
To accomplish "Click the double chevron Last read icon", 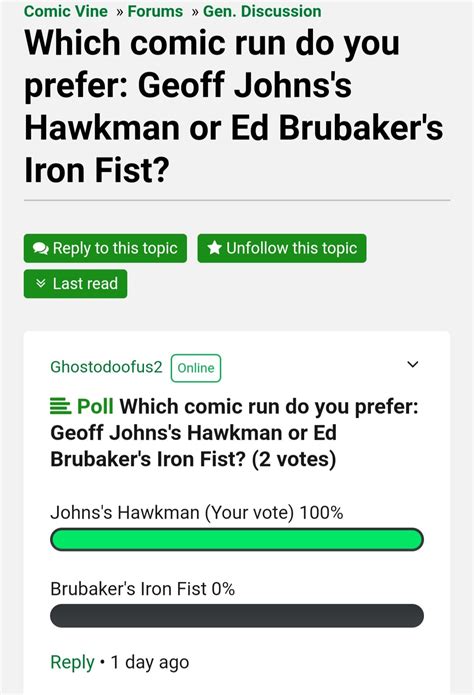I will click(x=41, y=283).
